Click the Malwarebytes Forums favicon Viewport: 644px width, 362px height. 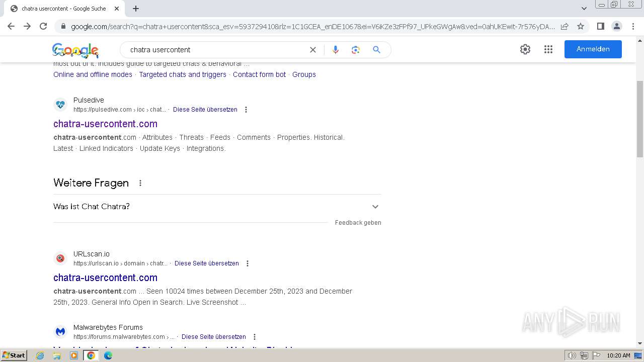pos(60,332)
